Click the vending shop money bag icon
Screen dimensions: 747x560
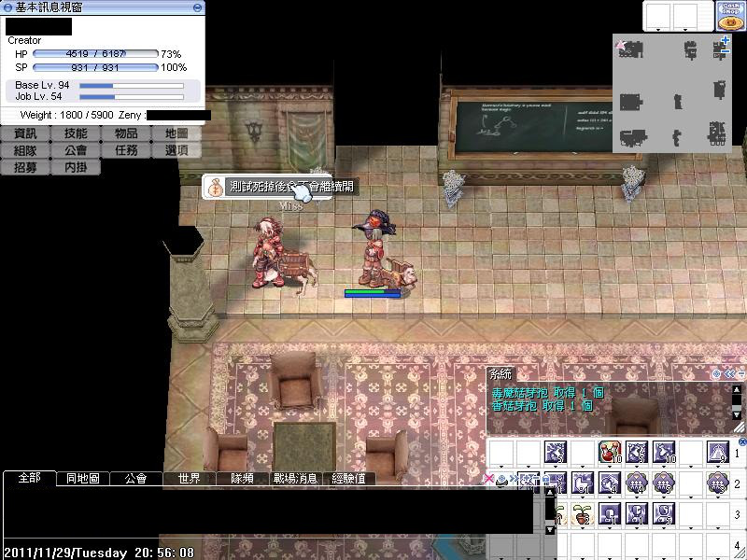216,187
